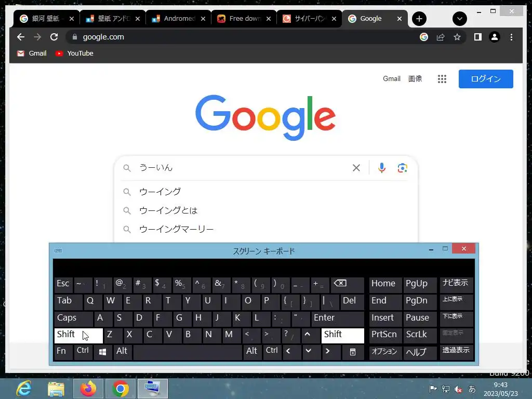Click the address bar URL google.com

pos(103,37)
